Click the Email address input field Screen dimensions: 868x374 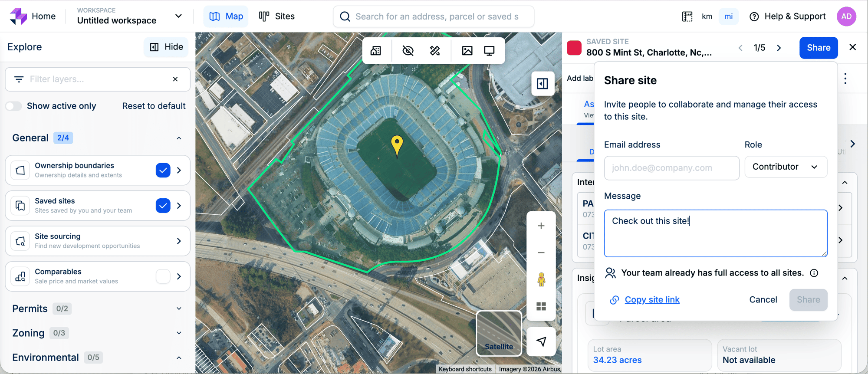pyautogui.click(x=671, y=168)
